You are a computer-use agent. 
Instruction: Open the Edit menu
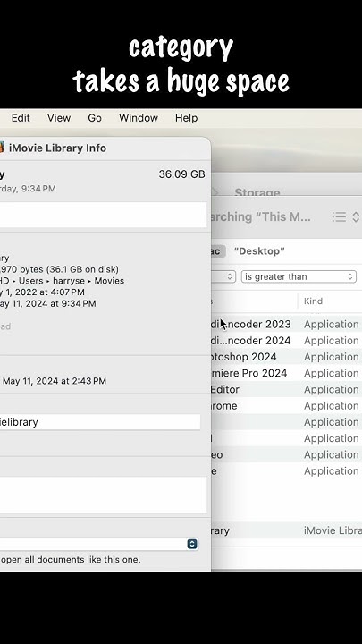click(21, 118)
